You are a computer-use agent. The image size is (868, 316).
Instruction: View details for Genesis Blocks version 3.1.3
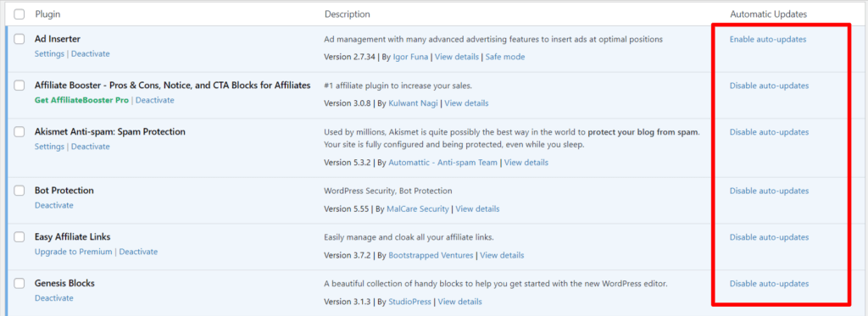[x=460, y=302]
